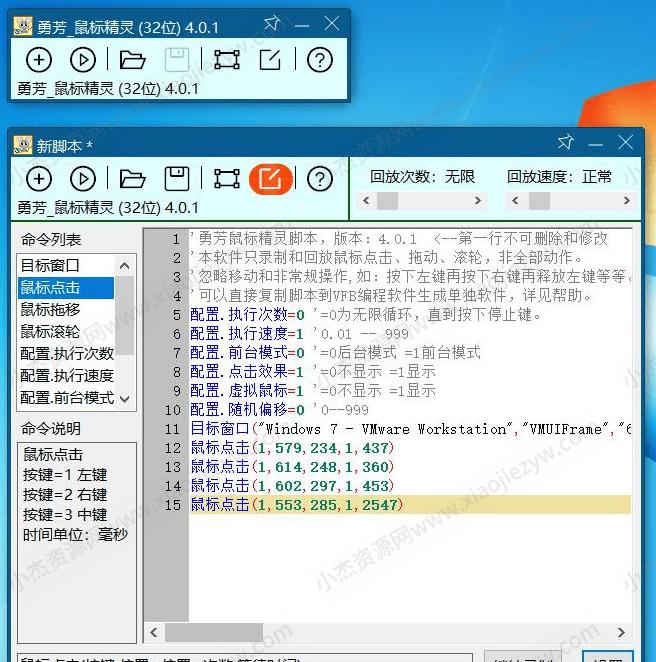Open a script file in the 新脚本 window
This screenshot has height=662, width=656.
tap(133, 179)
